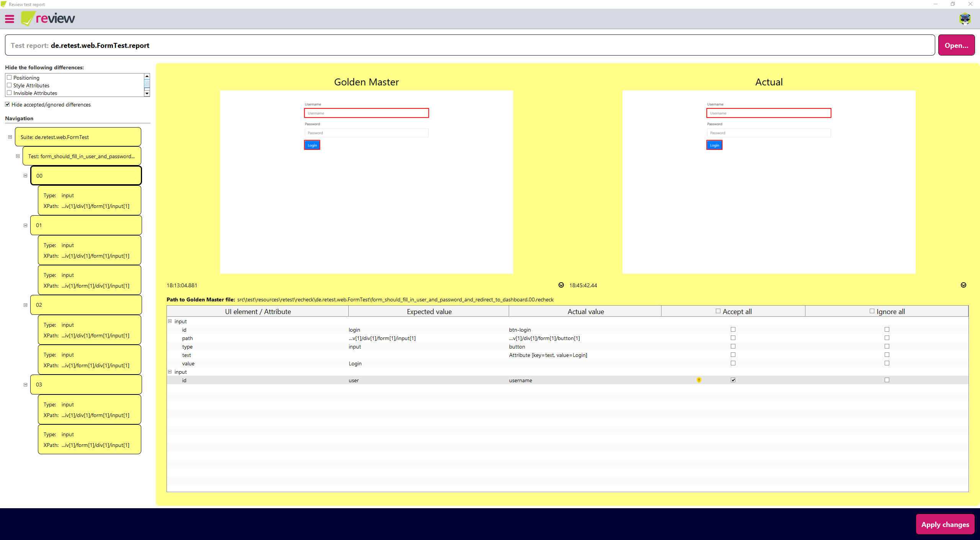The height and width of the screenshot is (540, 980).
Task: Expand the test node 01 in navigation
Action: click(x=25, y=225)
